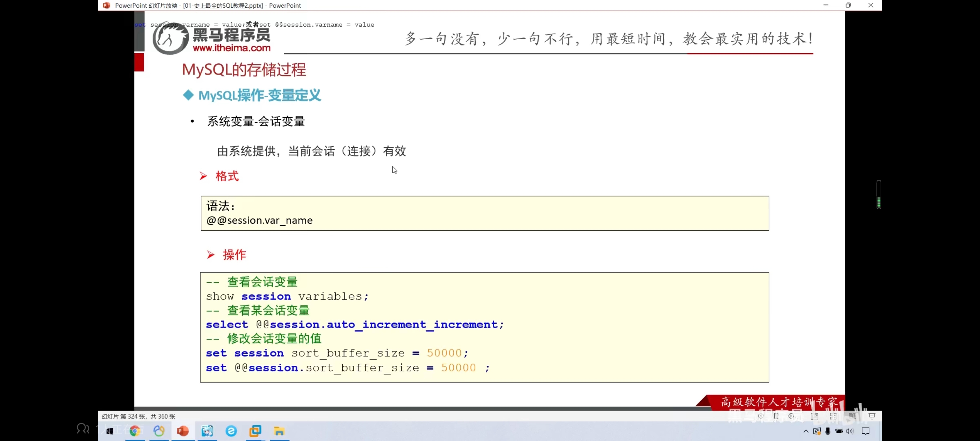Open Slide Sorter view icon
Screen dimensions: 980x441
pyautogui.click(x=833, y=416)
